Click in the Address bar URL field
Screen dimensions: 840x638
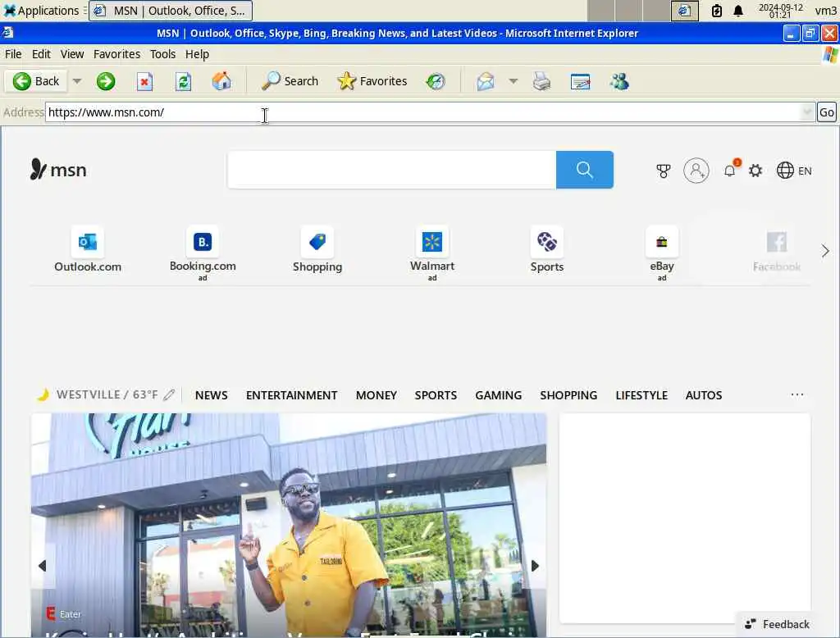(423, 112)
